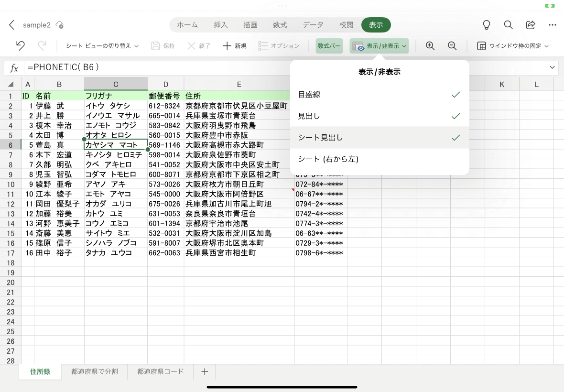This screenshot has width=564, height=392.
Task: Toggle 目盛線 gridlines option
Action: (x=380, y=95)
